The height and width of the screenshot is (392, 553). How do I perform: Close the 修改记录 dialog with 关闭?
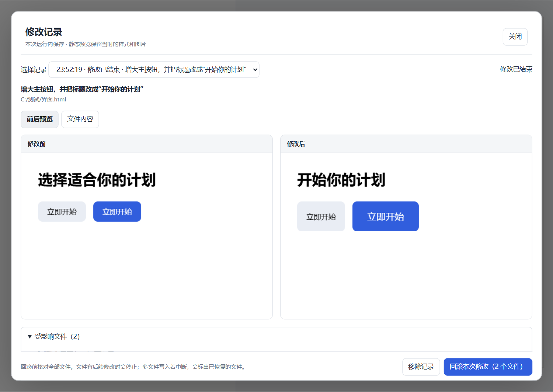coord(515,37)
